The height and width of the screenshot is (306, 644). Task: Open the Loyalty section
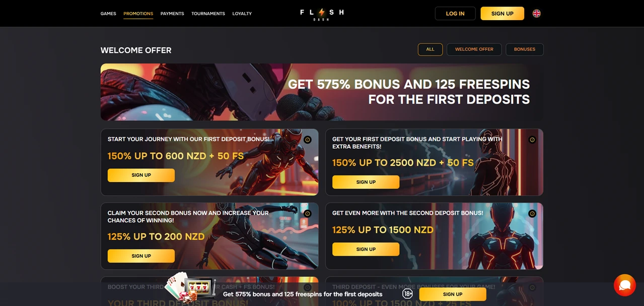coord(242,14)
